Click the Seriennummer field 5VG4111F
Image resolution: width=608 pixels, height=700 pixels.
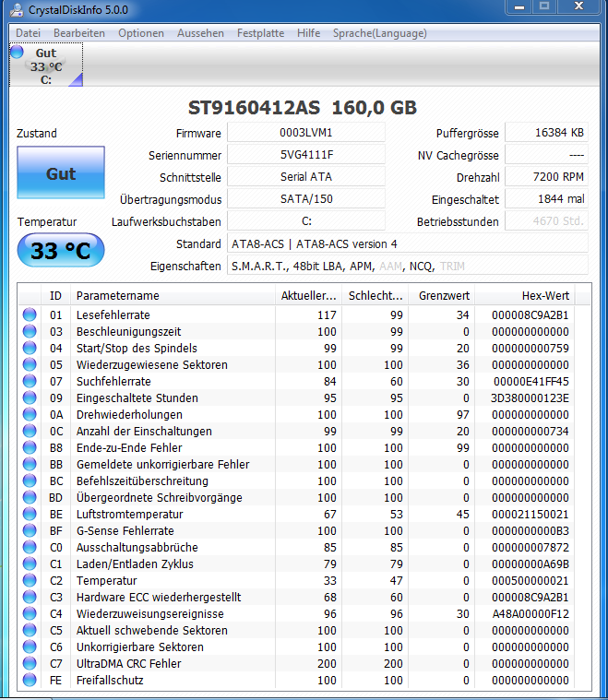click(x=306, y=155)
